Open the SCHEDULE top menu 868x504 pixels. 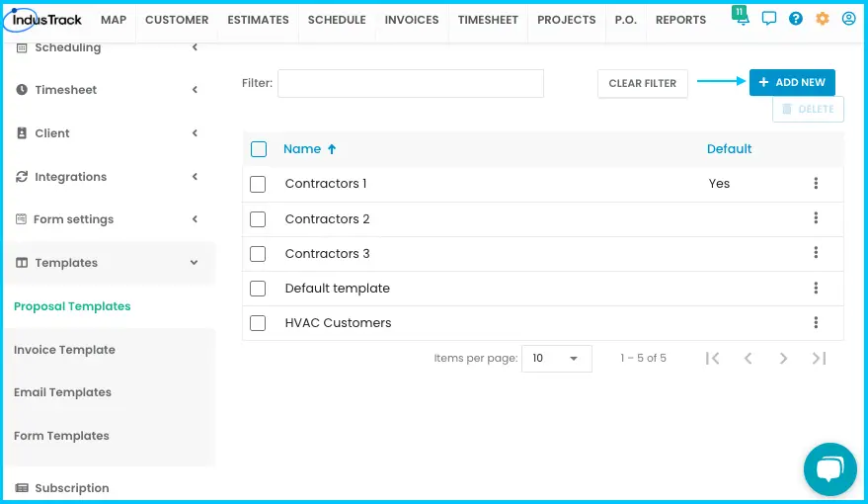coord(337,20)
